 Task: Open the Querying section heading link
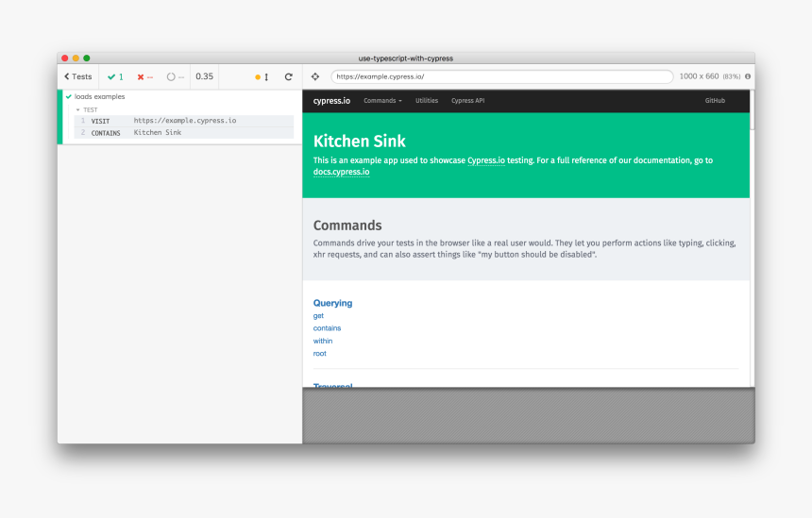332,303
